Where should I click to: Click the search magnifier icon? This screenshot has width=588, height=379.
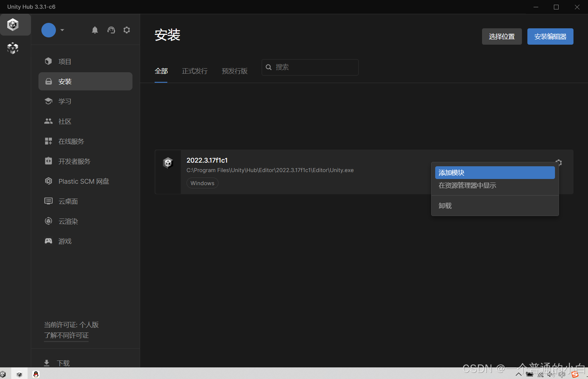pyautogui.click(x=269, y=67)
